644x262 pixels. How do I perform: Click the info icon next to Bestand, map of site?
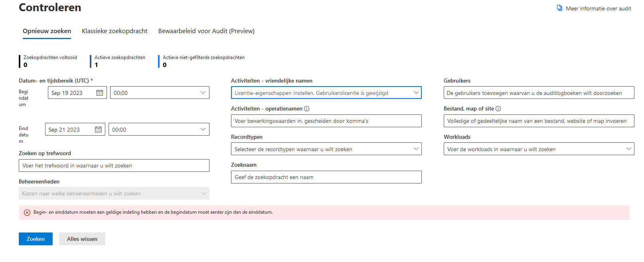[498, 109]
